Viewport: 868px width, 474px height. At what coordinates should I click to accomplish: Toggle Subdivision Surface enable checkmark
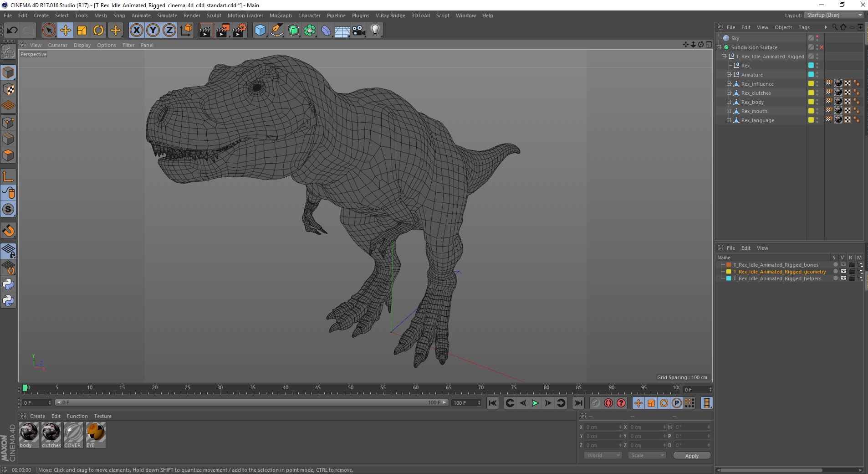coord(822,47)
